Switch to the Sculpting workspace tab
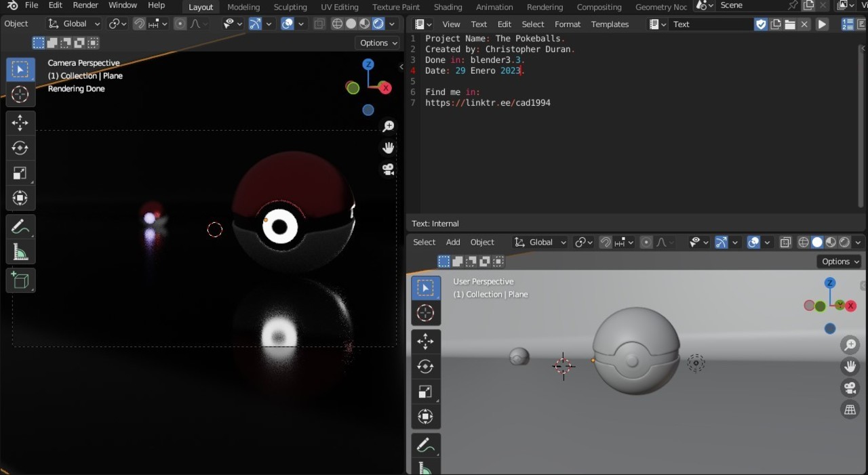 click(290, 7)
